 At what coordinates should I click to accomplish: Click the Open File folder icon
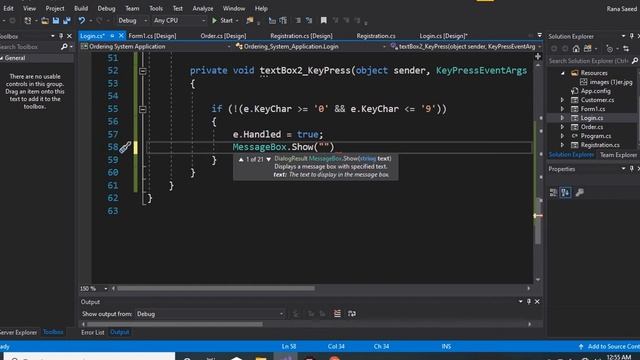coord(45,20)
